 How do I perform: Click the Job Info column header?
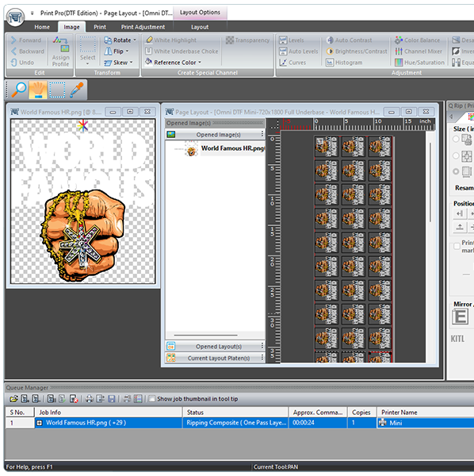109,413
